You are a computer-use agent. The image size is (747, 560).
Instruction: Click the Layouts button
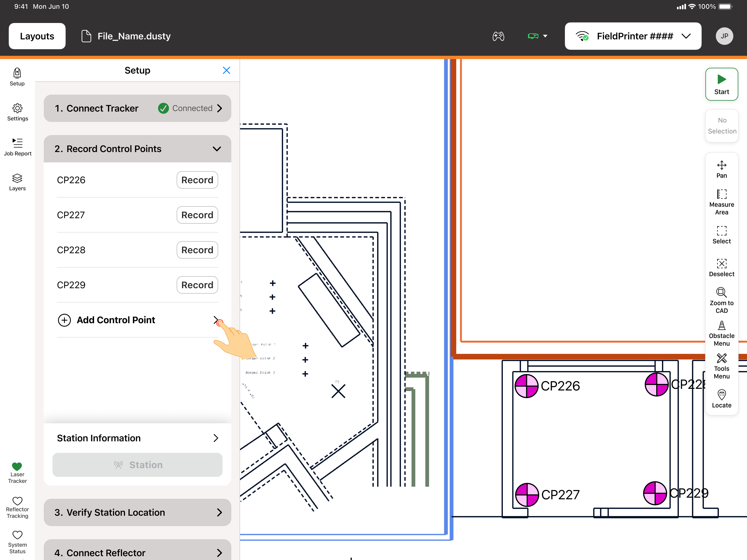click(37, 36)
